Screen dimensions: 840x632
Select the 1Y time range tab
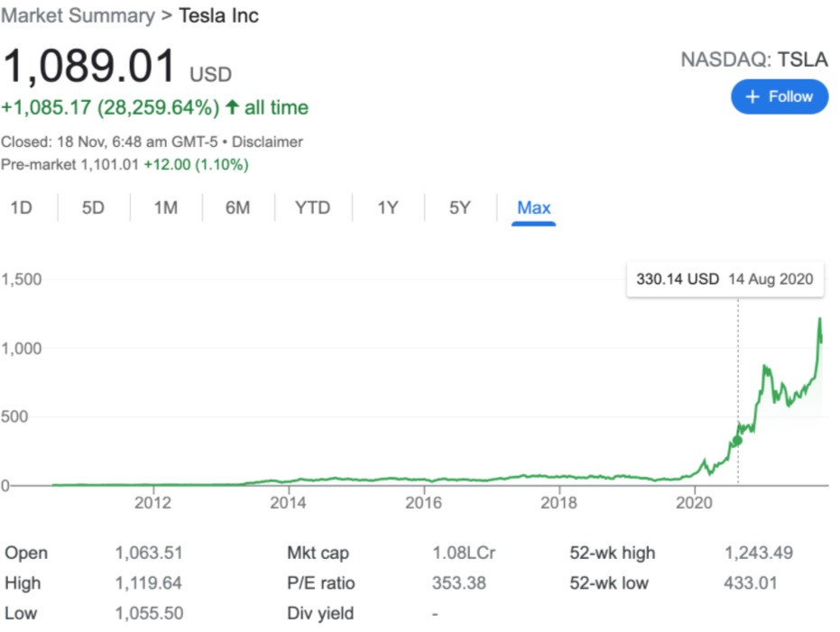(388, 207)
